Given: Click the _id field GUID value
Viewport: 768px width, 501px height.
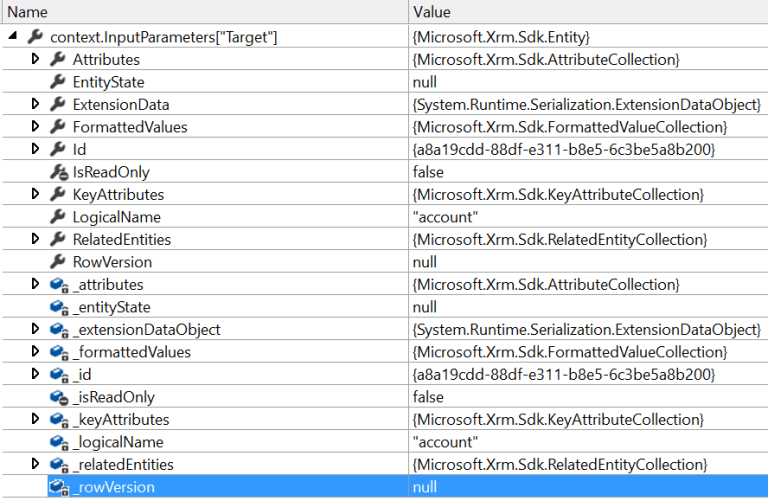Looking at the screenshot, I should pos(564,375).
